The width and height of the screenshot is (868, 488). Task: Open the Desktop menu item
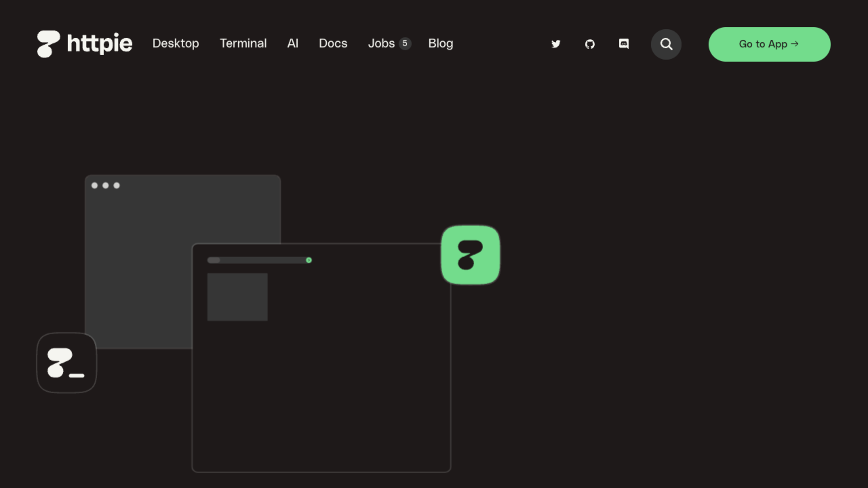(x=176, y=43)
